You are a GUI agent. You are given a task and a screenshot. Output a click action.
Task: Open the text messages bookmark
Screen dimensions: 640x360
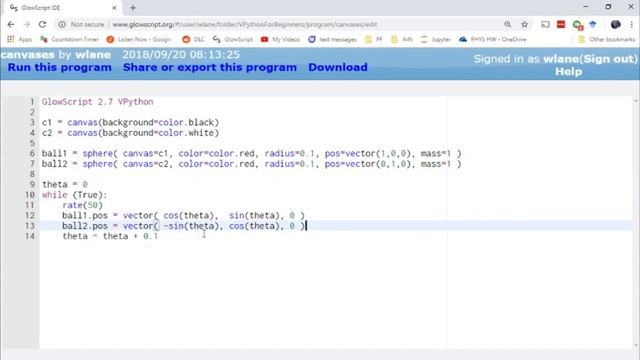click(332, 39)
